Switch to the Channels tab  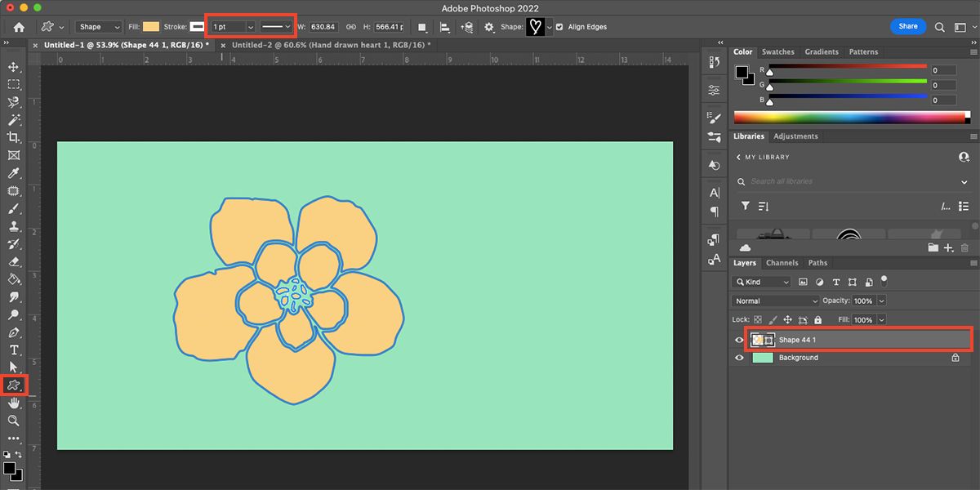782,263
